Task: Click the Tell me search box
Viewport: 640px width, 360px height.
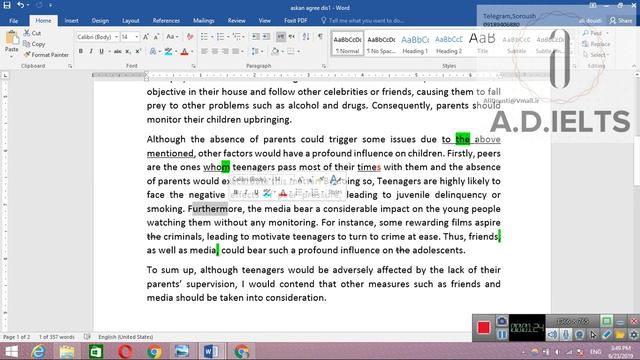Action: (x=362, y=20)
